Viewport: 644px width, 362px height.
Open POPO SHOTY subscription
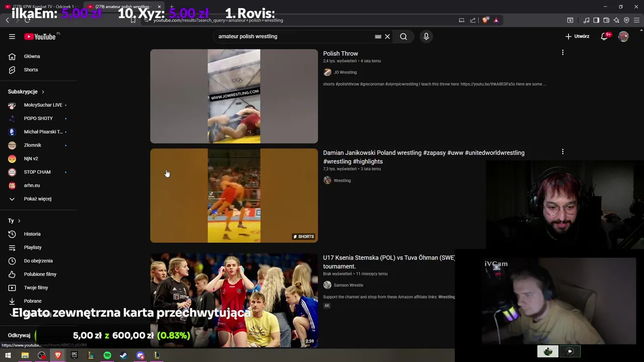click(38, 118)
